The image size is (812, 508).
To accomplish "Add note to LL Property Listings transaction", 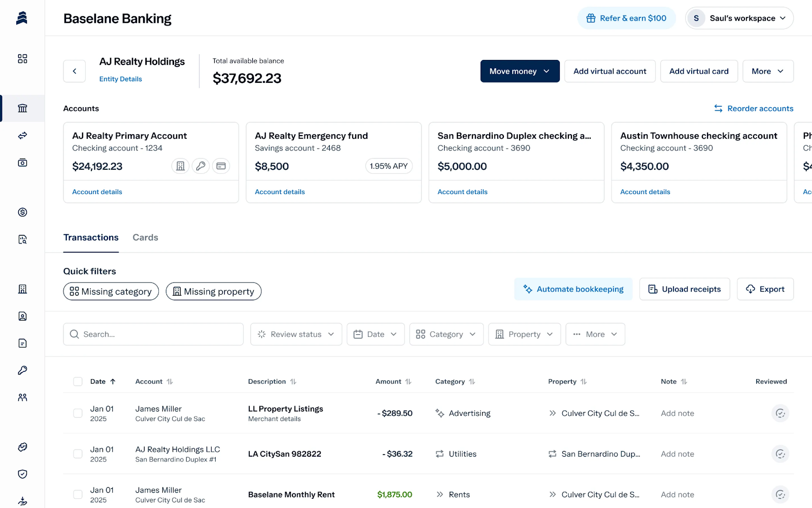I will pyautogui.click(x=677, y=414).
